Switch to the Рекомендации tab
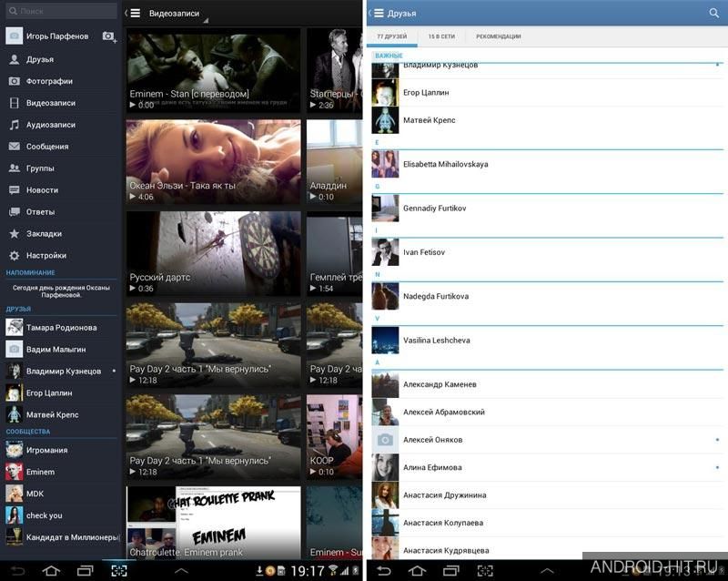This screenshot has width=728, height=581. [x=498, y=36]
